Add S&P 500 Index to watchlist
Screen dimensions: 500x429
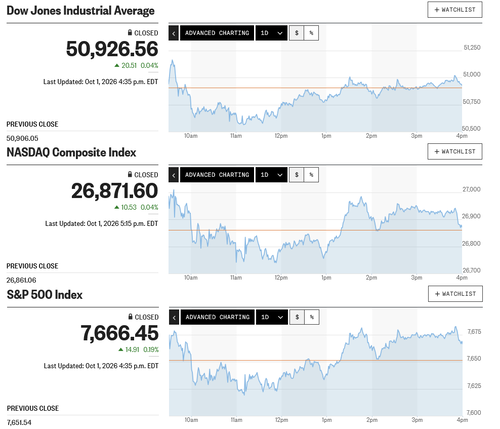tap(455, 294)
